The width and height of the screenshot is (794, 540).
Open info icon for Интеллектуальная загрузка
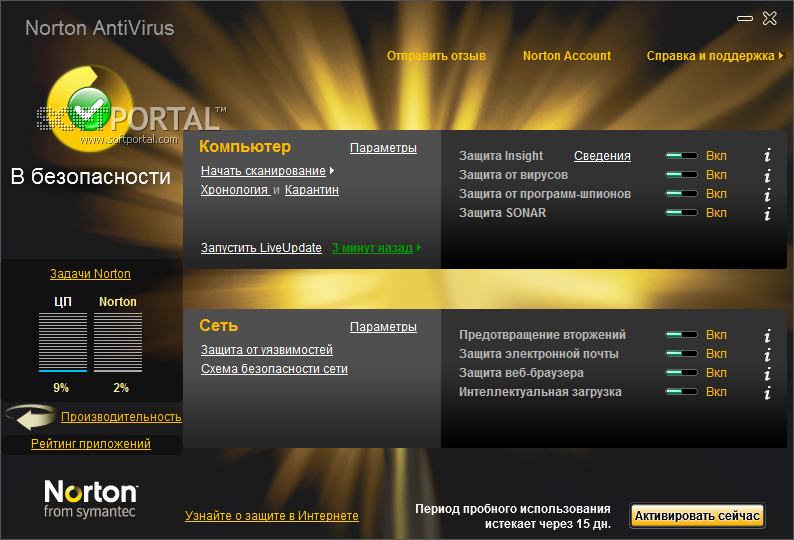(x=768, y=393)
